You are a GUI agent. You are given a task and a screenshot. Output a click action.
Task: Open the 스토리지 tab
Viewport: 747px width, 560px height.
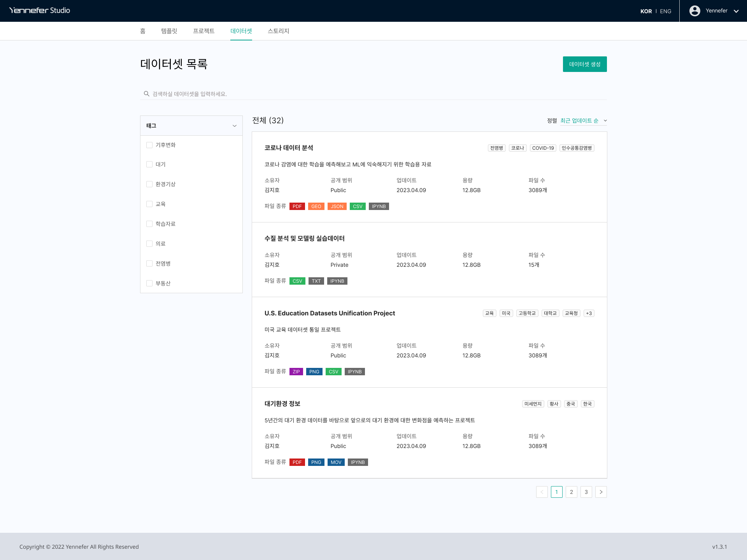(278, 31)
